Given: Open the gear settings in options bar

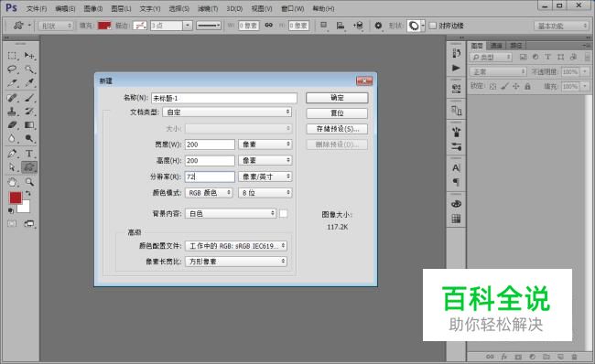Looking at the screenshot, I should pos(378,26).
